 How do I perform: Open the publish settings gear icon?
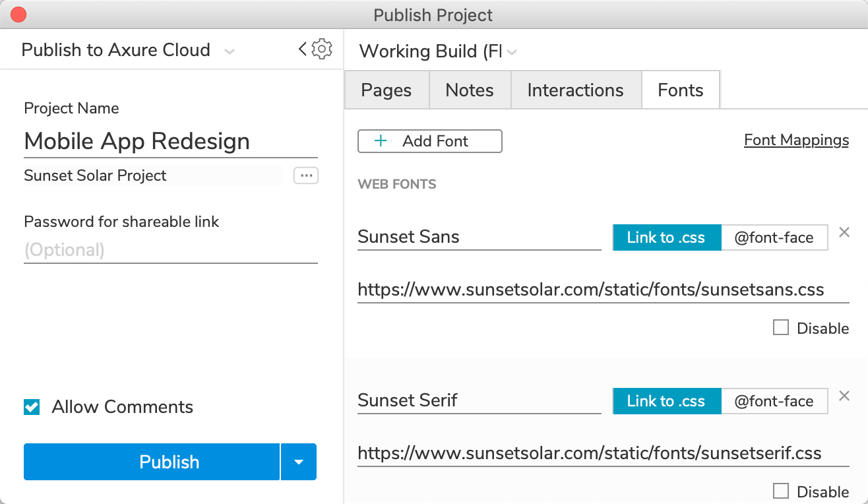pos(322,49)
